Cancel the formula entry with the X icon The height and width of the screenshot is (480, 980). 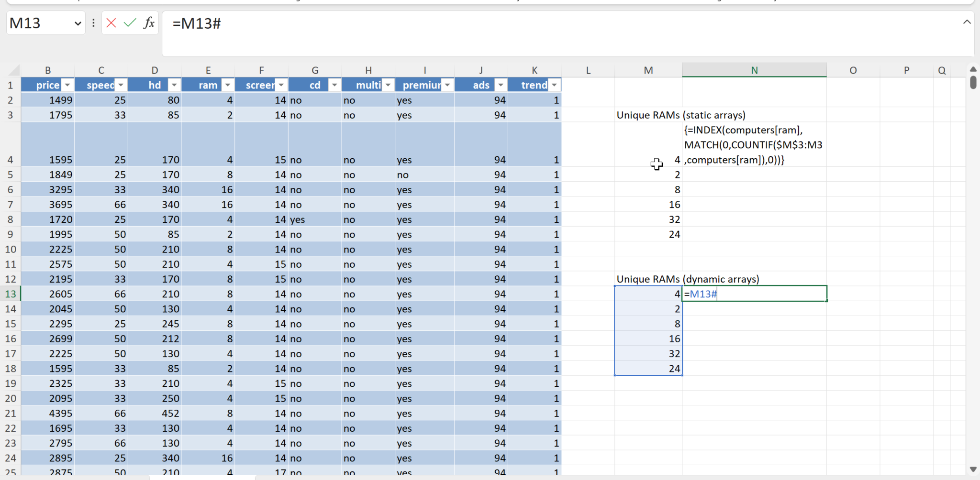[x=111, y=23]
